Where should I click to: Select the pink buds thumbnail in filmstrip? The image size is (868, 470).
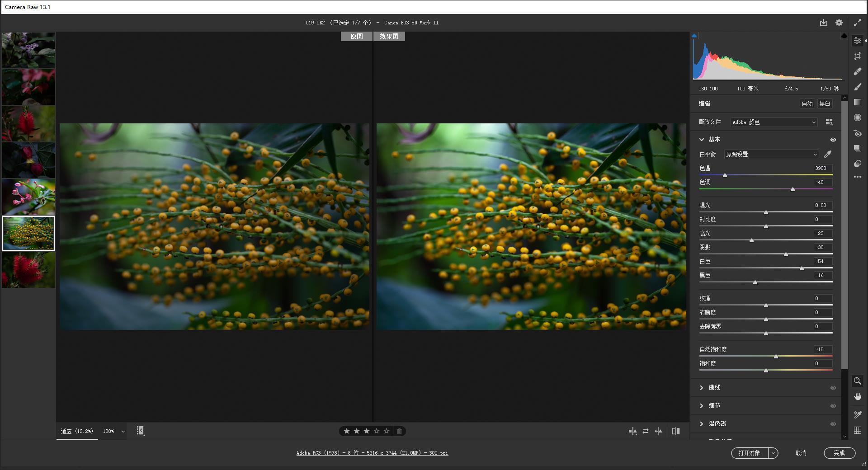28,197
